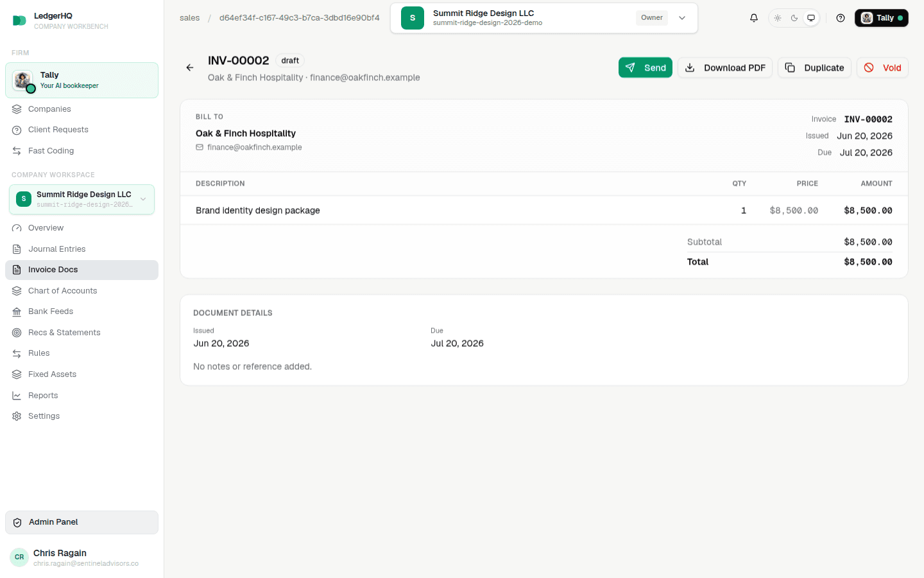Go back using the arrow next to INV-00002

[x=190, y=67]
